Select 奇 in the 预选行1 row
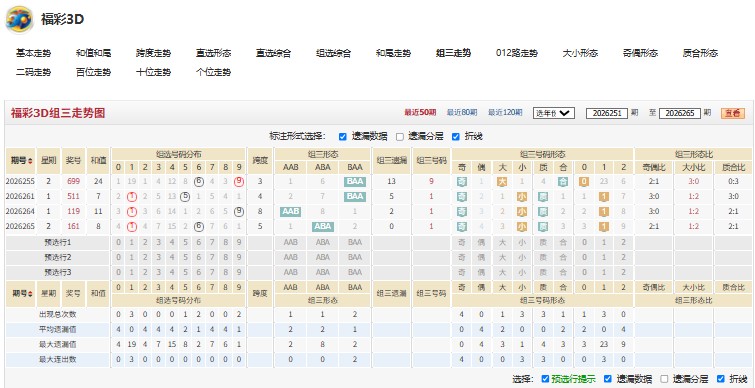Screen dimensions: 755x388 point(462,242)
